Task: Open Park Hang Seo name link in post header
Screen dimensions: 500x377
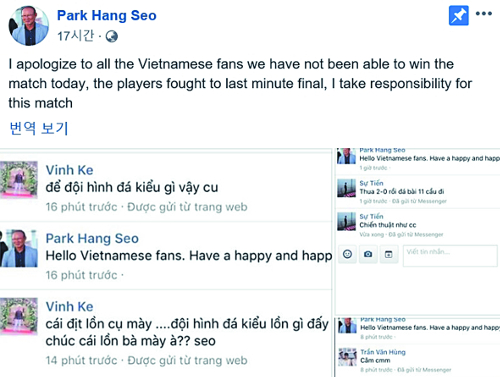Action: tap(107, 15)
